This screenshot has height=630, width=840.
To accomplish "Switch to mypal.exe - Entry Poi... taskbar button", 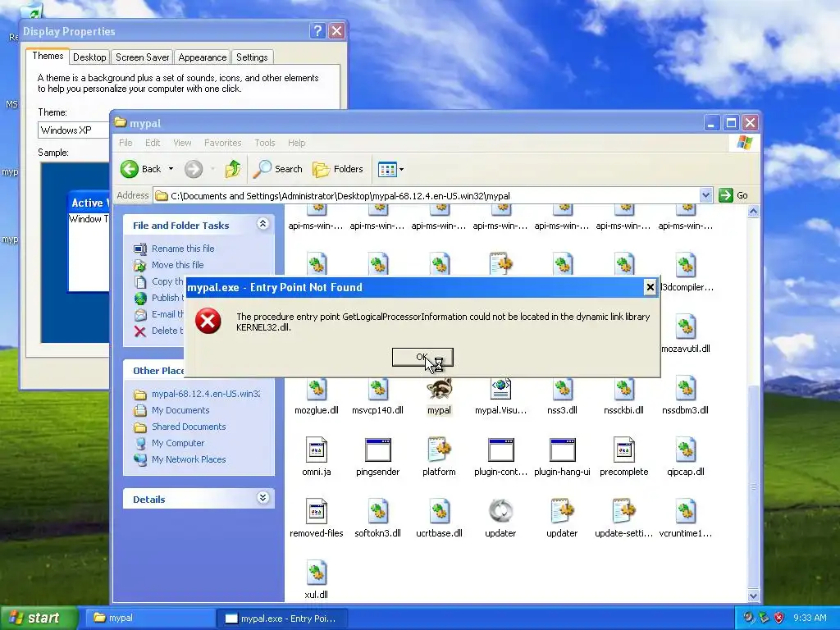I will [281, 619].
